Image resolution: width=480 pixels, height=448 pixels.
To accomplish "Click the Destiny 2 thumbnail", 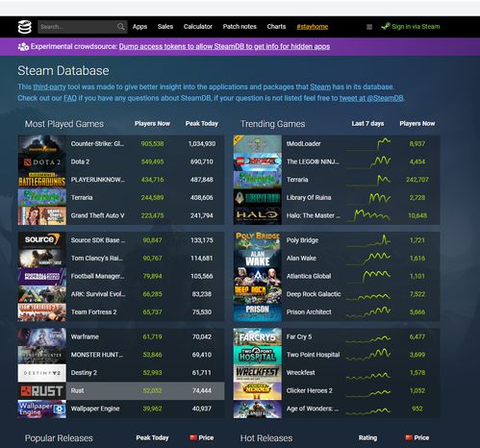I will coord(42,373).
